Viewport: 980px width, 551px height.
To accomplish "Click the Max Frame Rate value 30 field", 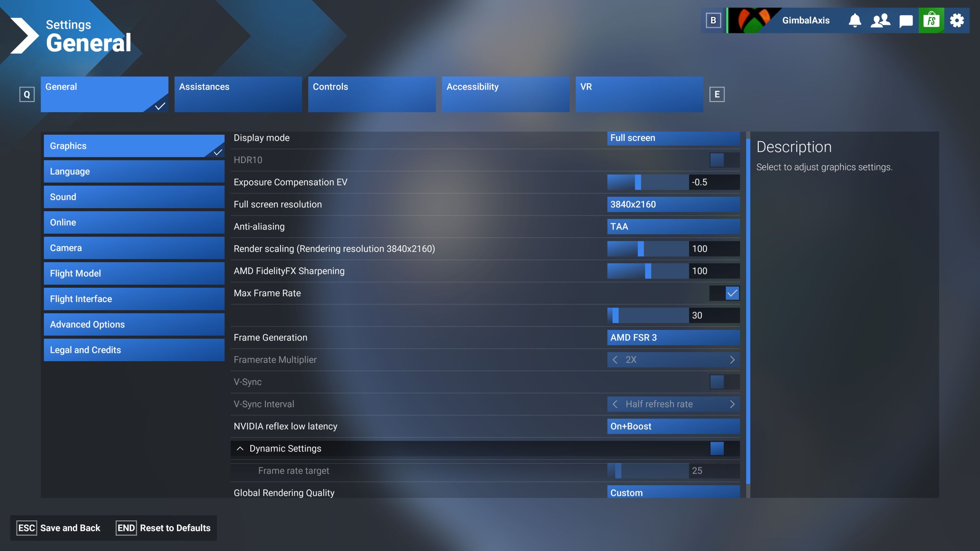I will [x=714, y=315].
